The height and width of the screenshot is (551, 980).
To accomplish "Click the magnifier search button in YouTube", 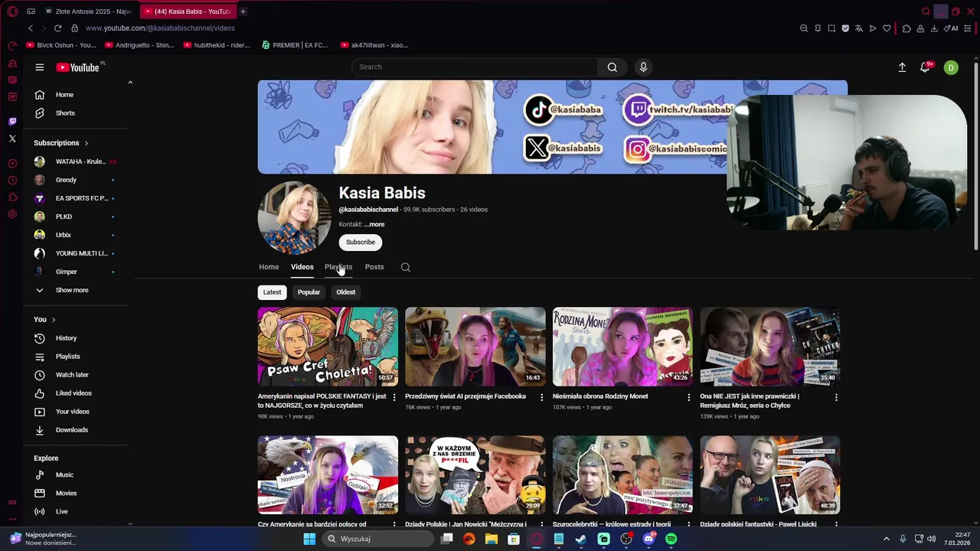I will [612, 67].
